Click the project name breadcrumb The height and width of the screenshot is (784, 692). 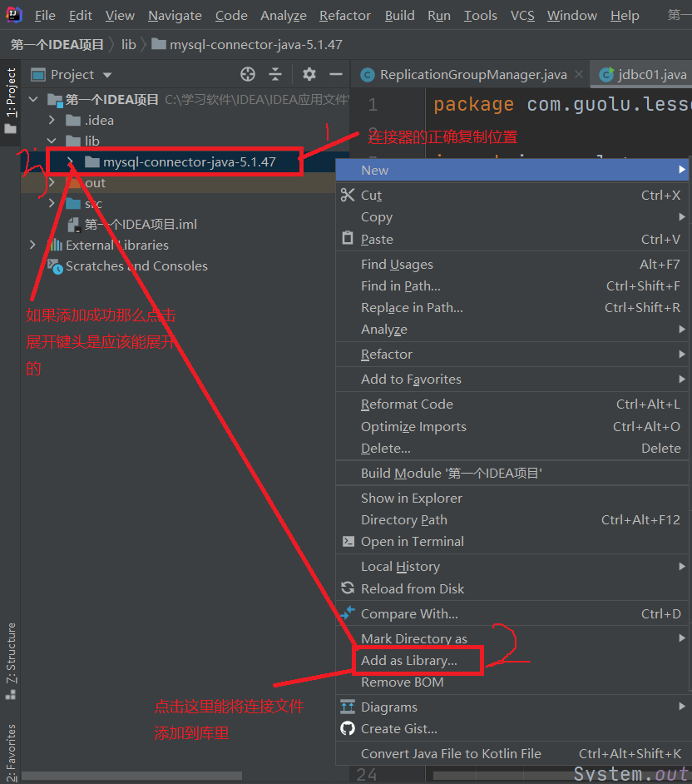point(57,44)
